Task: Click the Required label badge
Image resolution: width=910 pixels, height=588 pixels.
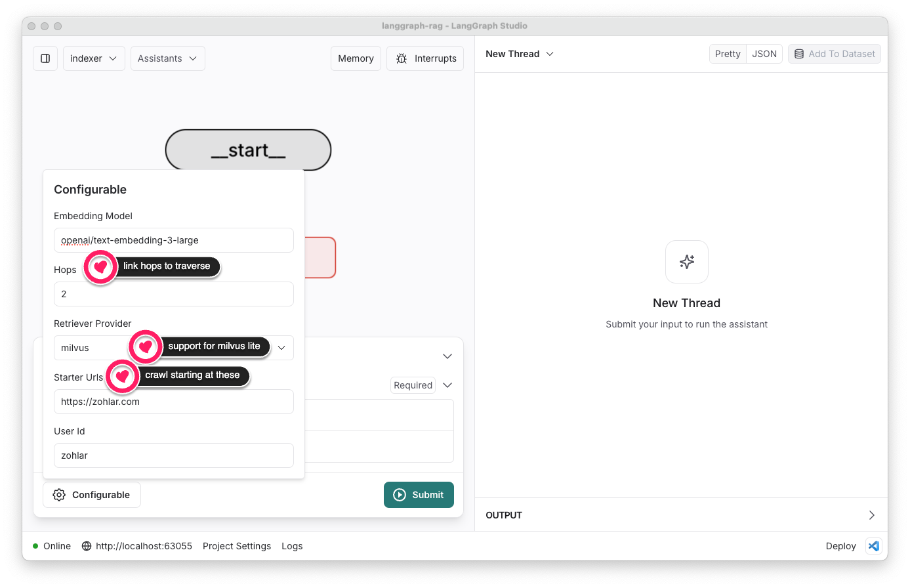Action: 413,385
